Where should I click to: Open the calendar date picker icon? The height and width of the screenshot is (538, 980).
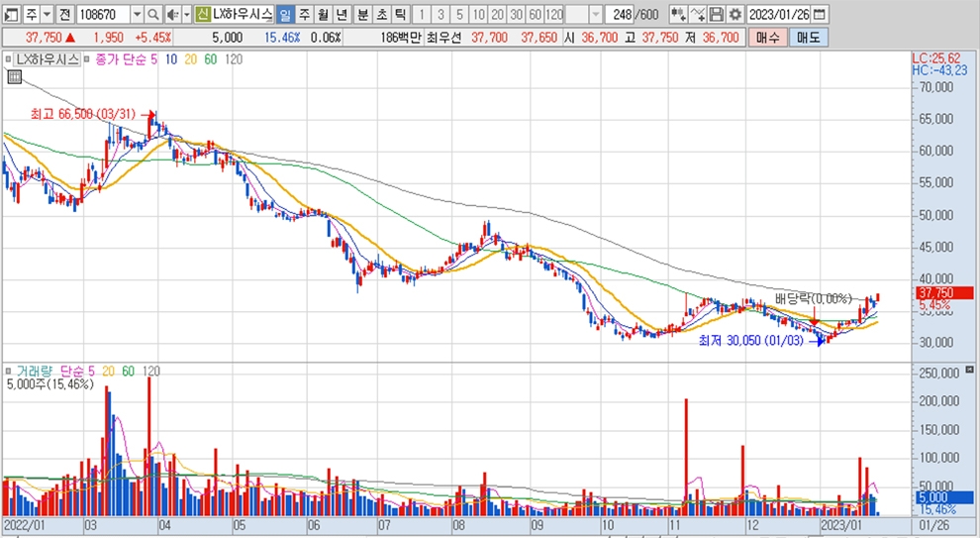tap(820, 14)
